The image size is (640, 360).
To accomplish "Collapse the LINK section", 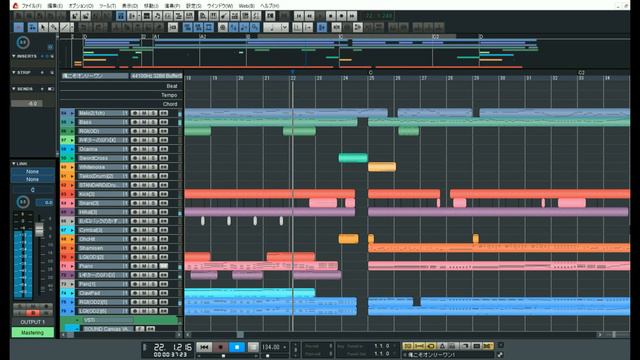I will tap(14, 163).
